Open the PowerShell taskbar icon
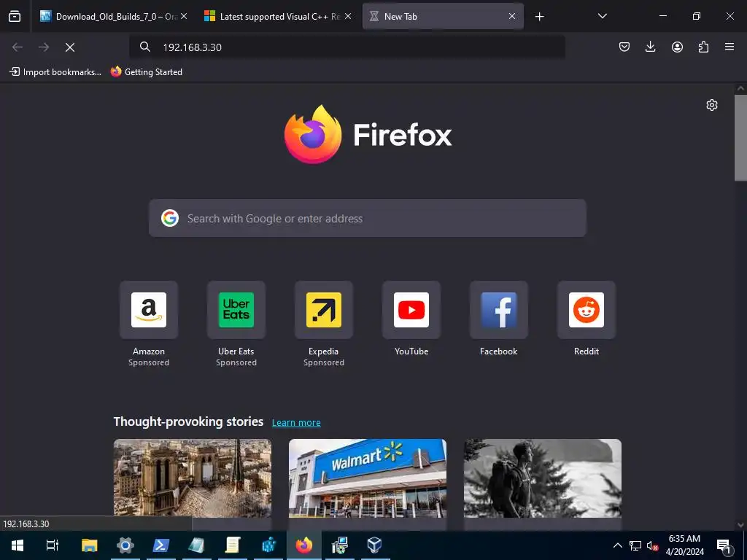The image size is (747, 560). (161, 545)
